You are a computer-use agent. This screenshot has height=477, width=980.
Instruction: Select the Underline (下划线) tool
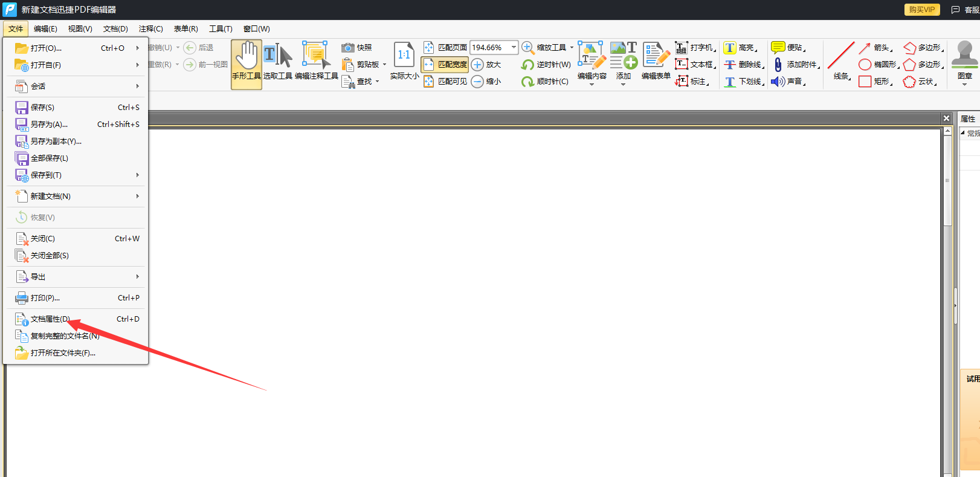click(x=744, y=82)
